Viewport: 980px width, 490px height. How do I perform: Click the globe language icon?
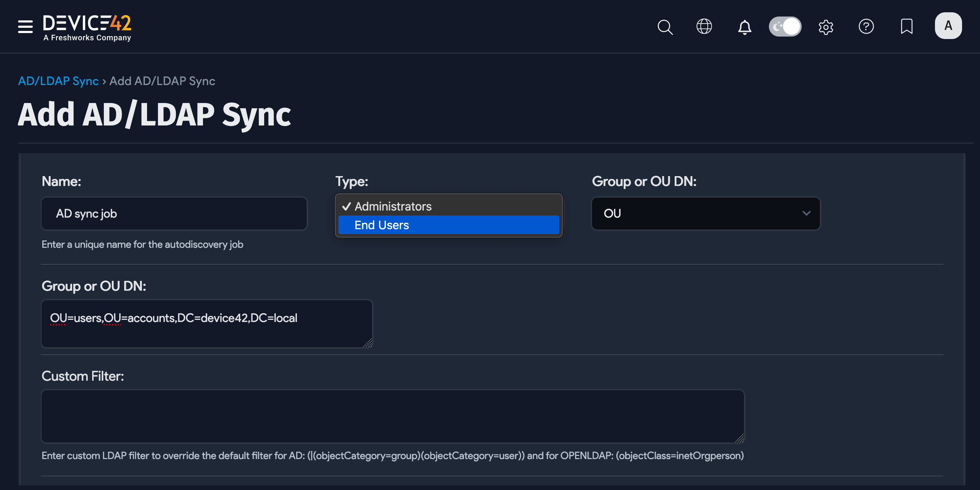pyautogui.click(x=704, y=26)
